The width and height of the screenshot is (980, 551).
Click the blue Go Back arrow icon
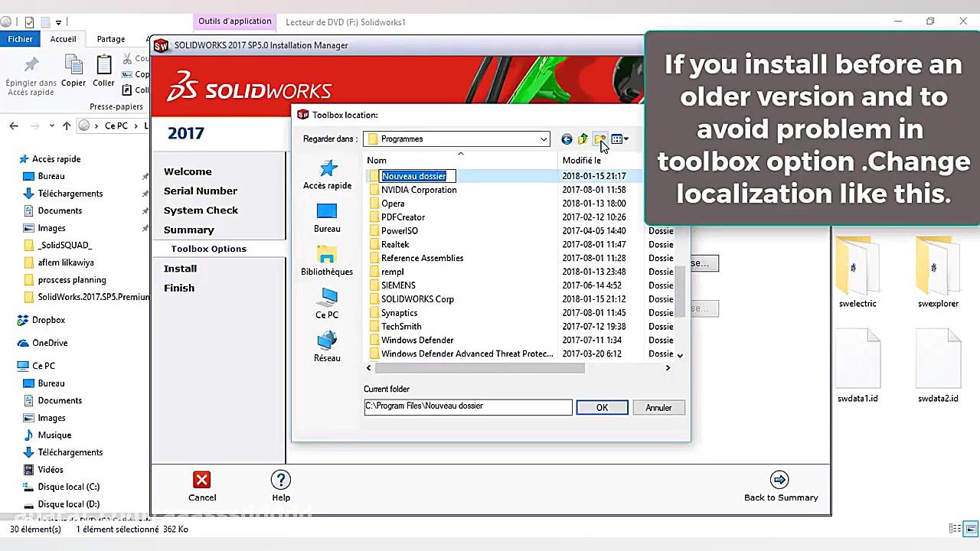pyautogui.click(x=566, y=139)
